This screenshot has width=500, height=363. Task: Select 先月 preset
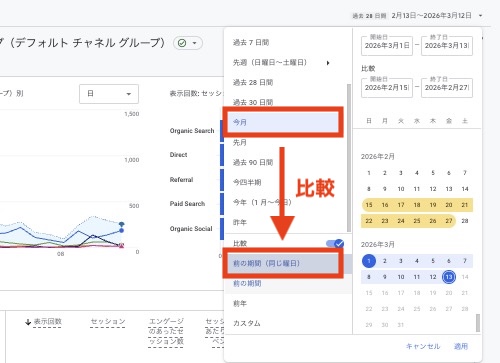click(x=240, y=142)
